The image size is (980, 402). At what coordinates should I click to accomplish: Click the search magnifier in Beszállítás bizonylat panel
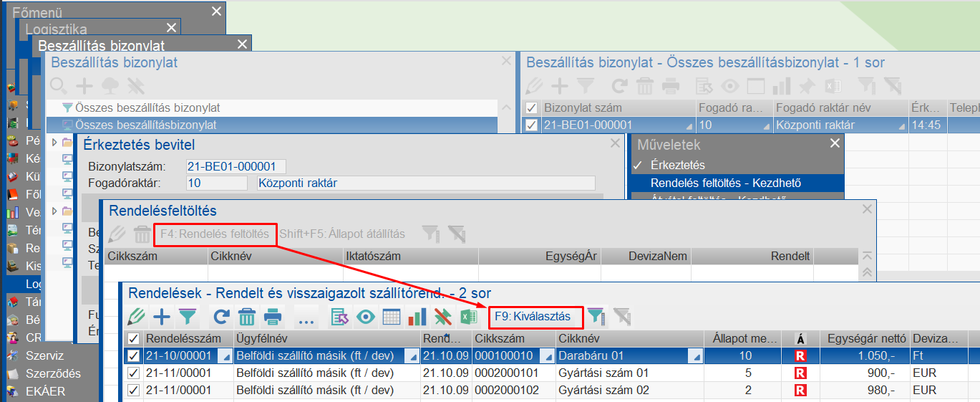(x=59, y=86)
